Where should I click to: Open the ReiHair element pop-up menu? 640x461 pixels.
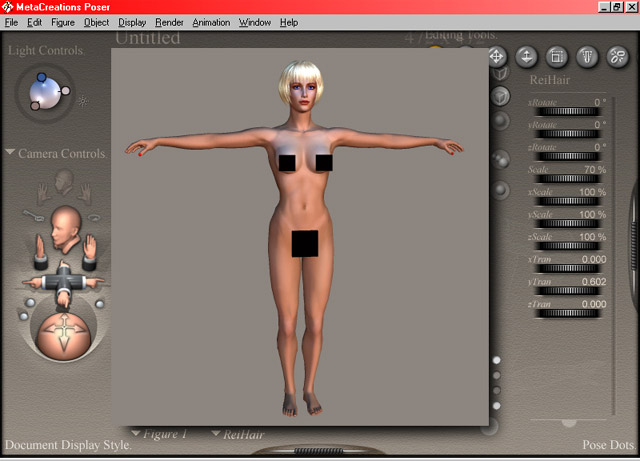[x=238, y=435]
